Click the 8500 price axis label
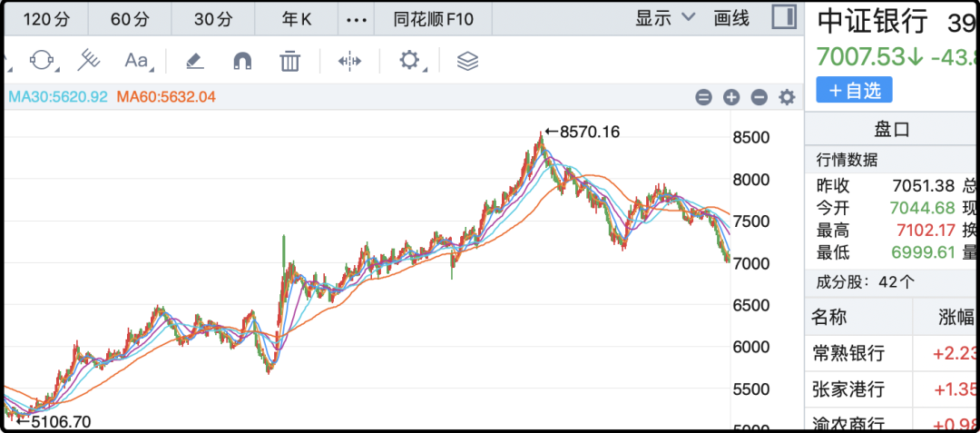 752,137
